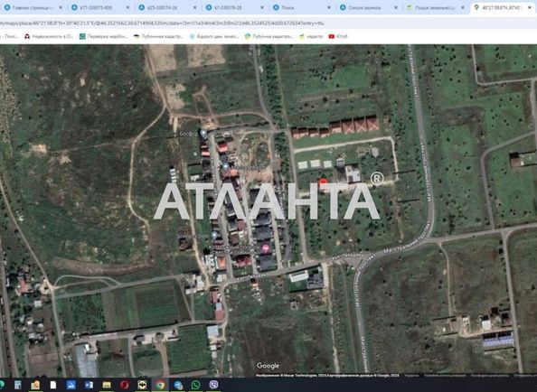The height and width of the screenshot is (392, 537).
Task: Click the 'Босфор' place marker on the map
Action: click(203, 134)
